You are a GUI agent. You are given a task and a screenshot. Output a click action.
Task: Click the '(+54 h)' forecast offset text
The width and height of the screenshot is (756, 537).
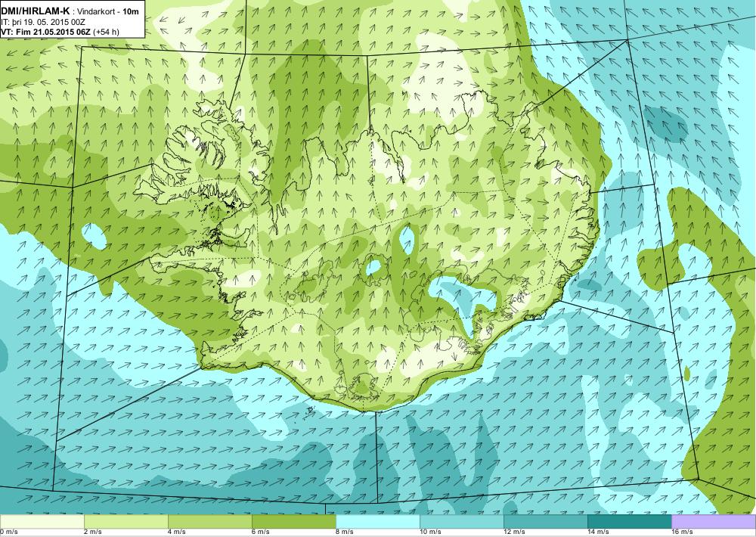coord(106,33)
